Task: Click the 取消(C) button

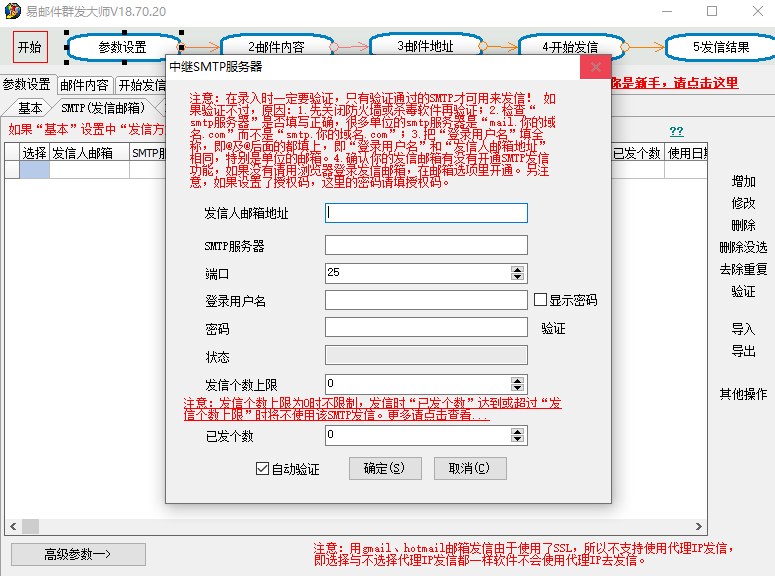Action: [x=470, y=468]
